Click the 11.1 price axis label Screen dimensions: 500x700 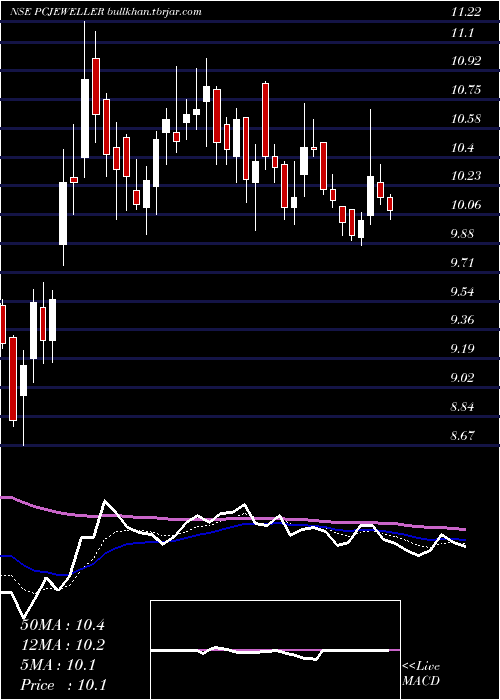[463, 33]
